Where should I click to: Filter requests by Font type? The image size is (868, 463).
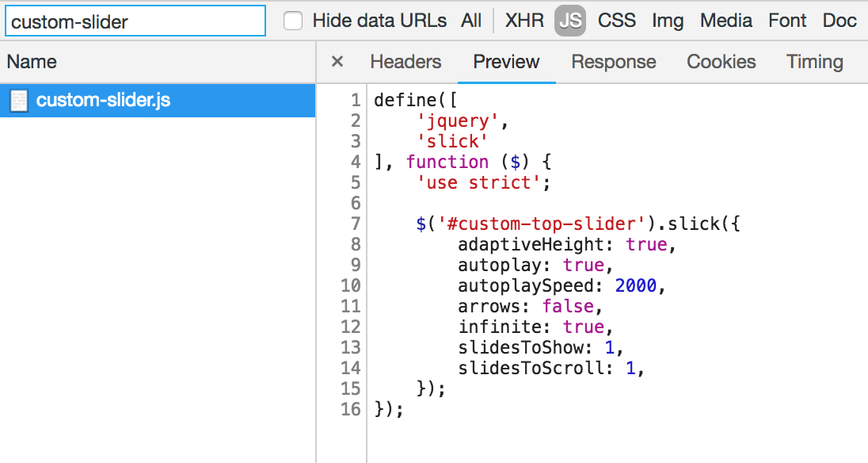pyautogui.click(x=787, y=21)
